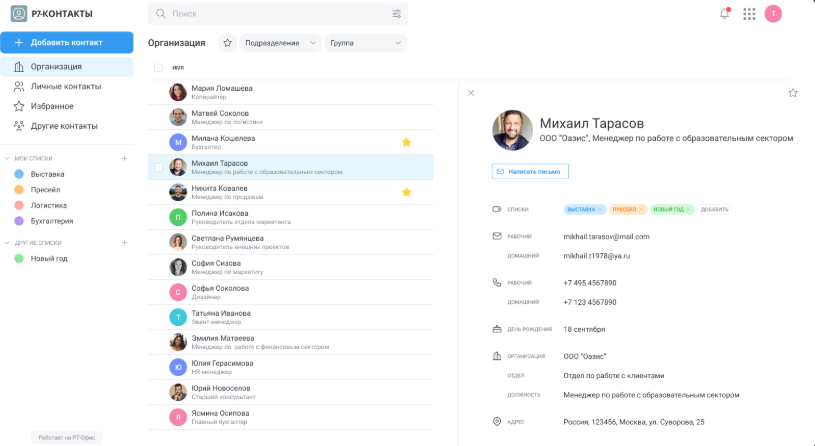815x446 pixels.
Task: Open contact Мария Ломашева
Action: click(x=291, y=92)
